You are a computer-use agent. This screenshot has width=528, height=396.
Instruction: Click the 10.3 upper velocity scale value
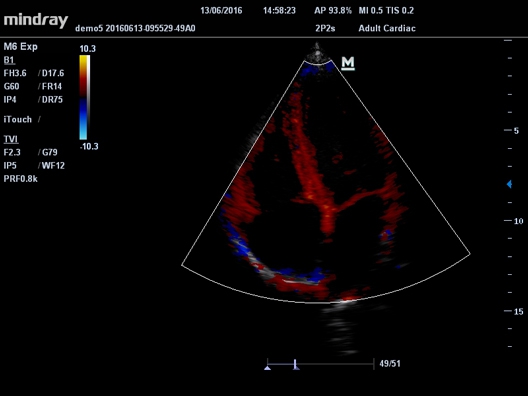pyautogui.click(x=88, y=49)
